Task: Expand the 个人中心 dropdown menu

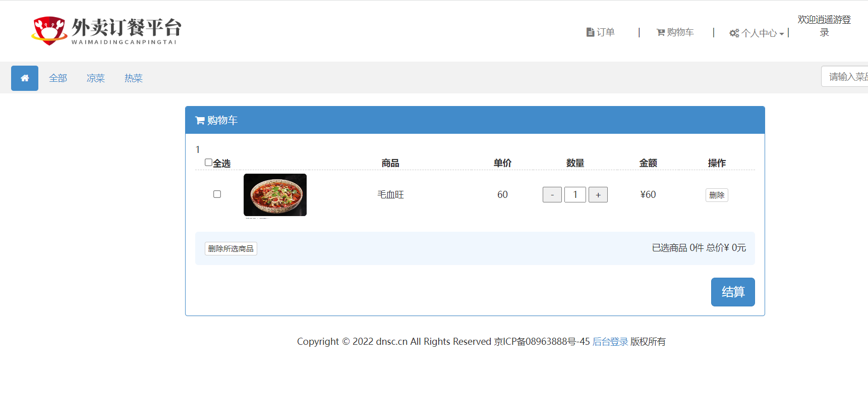Action: click(x=757, y=33)
